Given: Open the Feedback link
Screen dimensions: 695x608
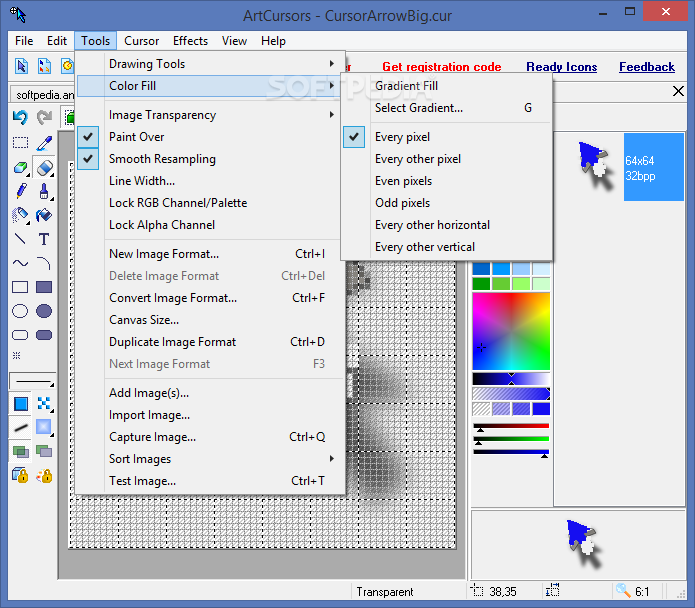Looking at the screenshot, I should (647, 67).
